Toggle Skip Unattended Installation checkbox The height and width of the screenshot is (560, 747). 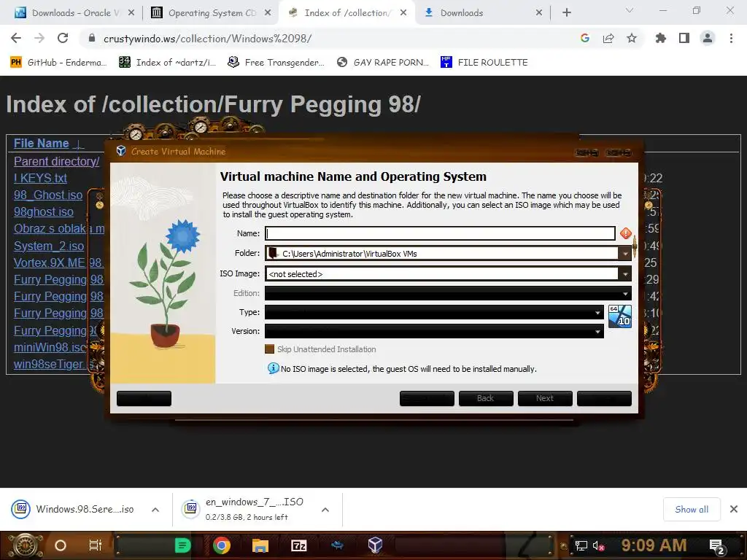point(270,349)
